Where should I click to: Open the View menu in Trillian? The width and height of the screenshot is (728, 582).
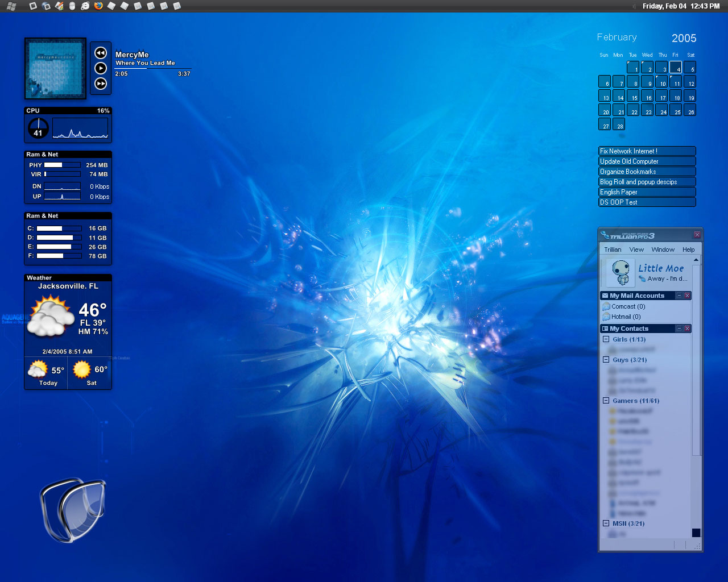coord(636,250)
